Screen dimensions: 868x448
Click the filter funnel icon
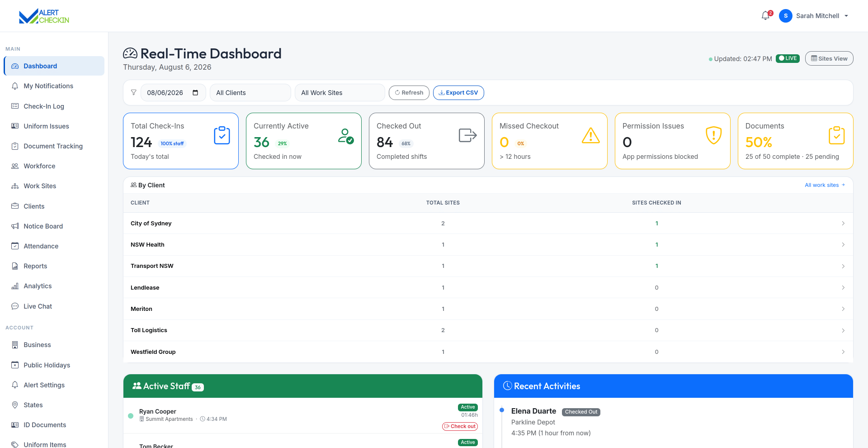(134, 92)
